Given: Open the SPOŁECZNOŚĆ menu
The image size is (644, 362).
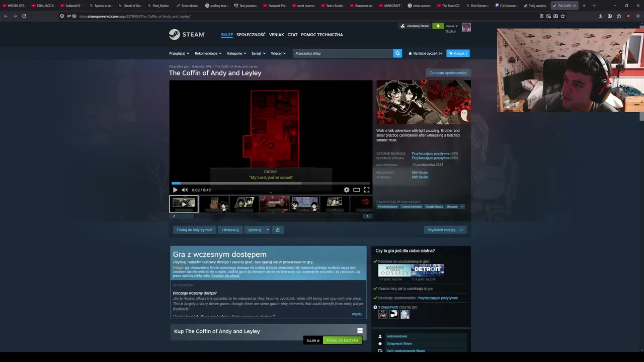Looking at the screenshot, I should coord(251,35).
